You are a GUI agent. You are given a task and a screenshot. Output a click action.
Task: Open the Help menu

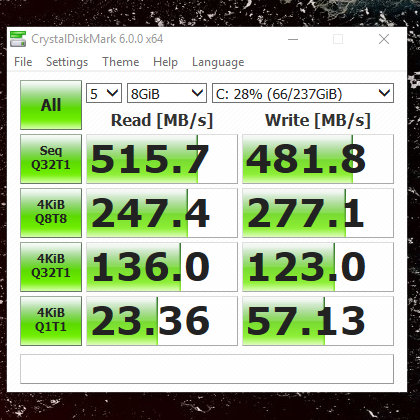click(165, 62)
